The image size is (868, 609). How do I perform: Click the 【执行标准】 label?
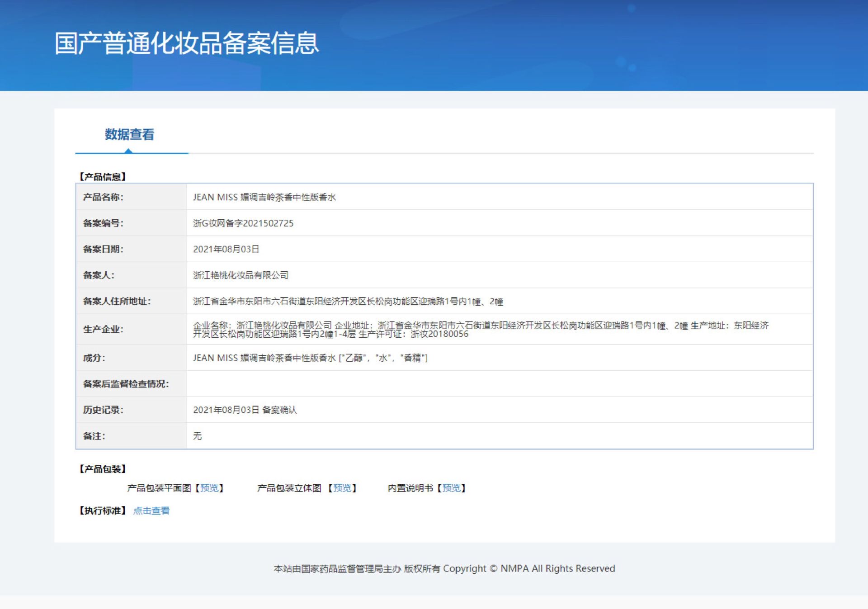[103, 510]
